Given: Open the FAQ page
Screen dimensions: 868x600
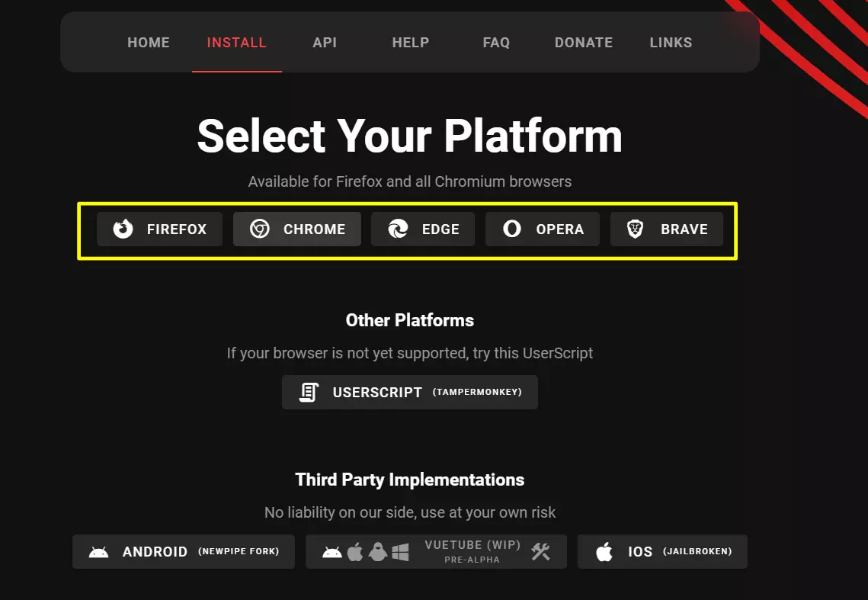Looking at the screenshot, I should click(496, 43).
